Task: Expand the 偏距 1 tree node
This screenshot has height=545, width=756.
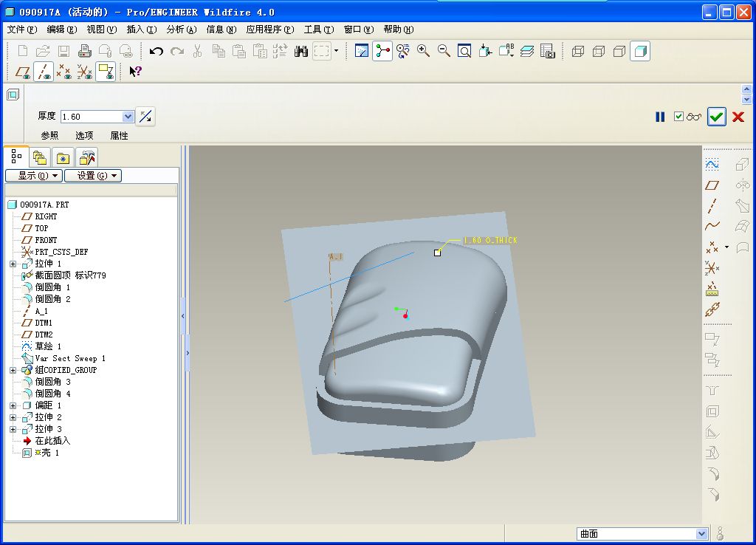Action: tap(13, 405)
